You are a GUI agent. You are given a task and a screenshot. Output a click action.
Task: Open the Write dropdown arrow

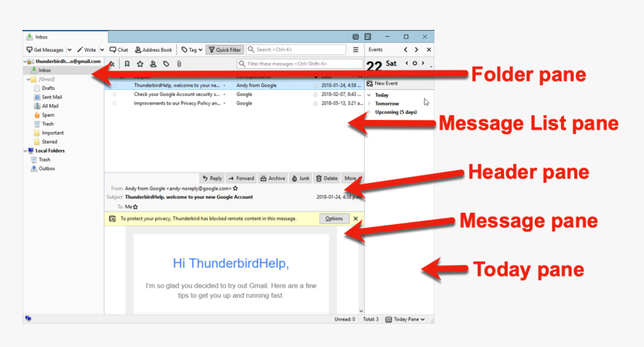point(102,49)
